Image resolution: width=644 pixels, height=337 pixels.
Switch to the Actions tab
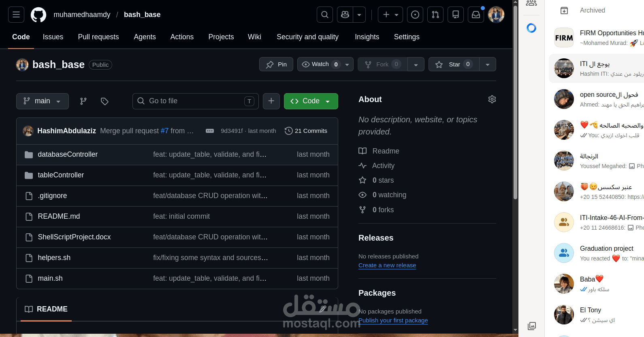(182, 37)
